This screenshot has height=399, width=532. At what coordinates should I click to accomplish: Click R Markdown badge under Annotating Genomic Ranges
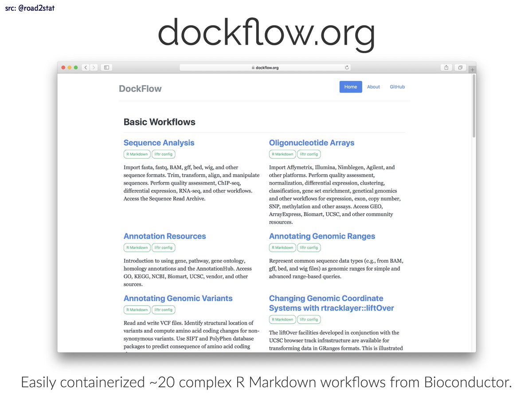pos(282,248)
